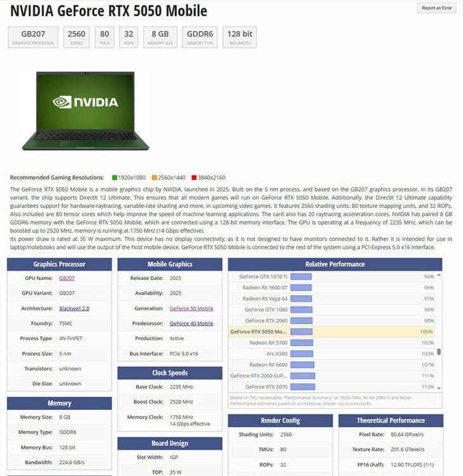
Task: Click the Theoretical Performance section header
Action: click(391, 420)
